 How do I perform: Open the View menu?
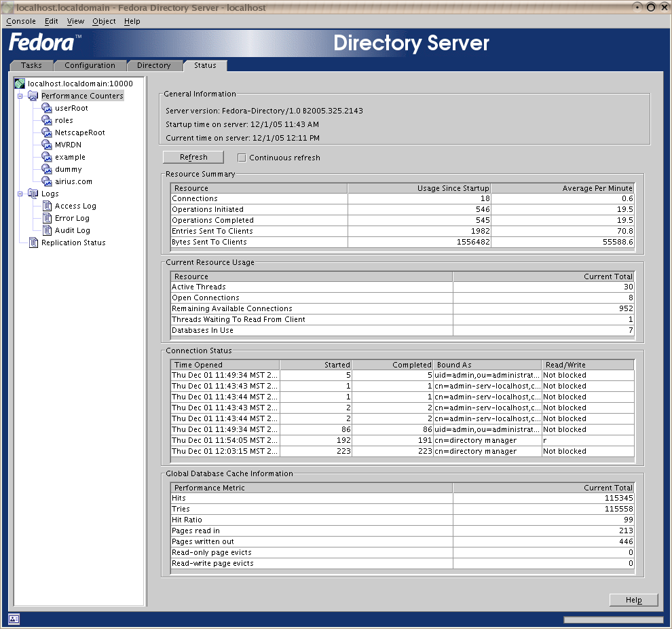click(x=75, y=21)
